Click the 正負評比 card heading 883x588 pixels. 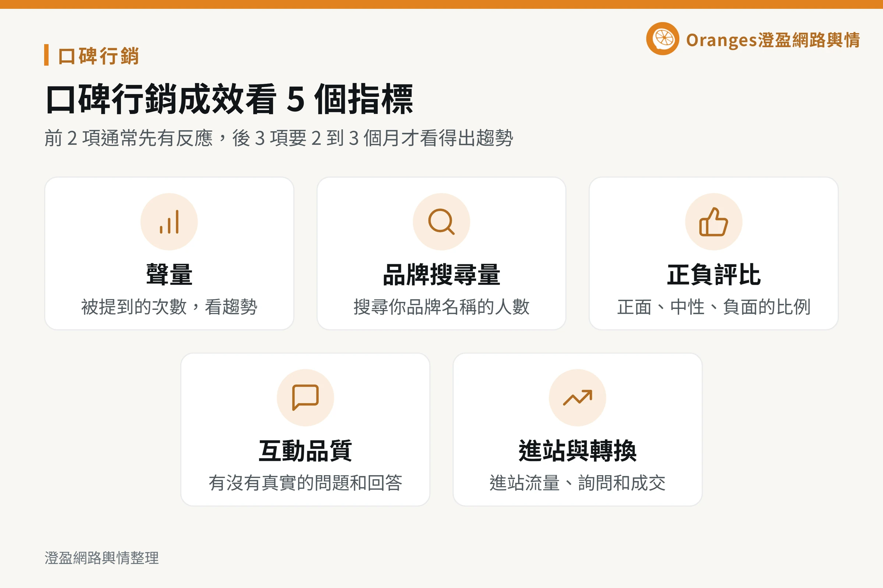[x=713, y=274]
